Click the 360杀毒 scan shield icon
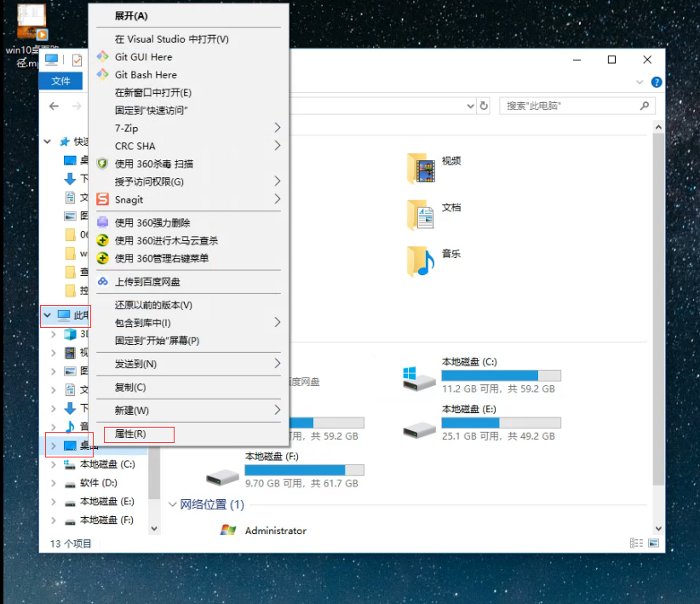The image size is (700, 604). [102, 164]
